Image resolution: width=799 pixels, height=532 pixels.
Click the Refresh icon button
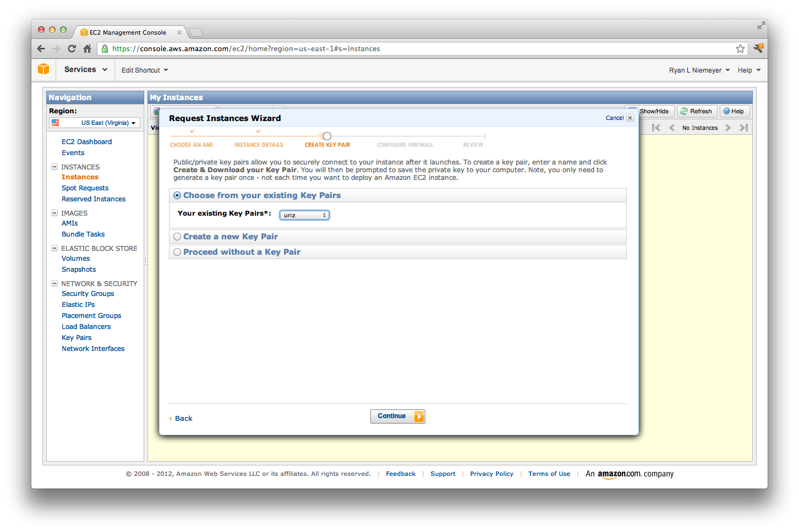pyautogui.click(x=697, y=111)
